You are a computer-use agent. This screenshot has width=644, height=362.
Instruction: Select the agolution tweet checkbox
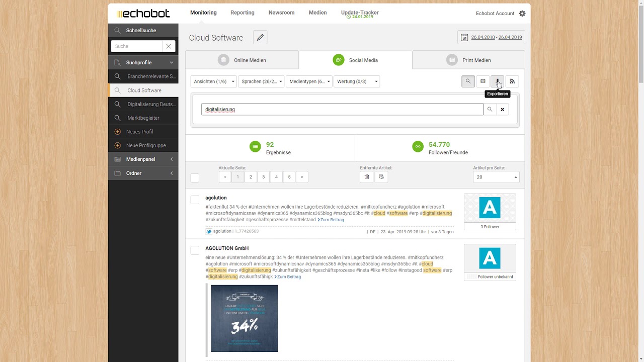pyautogui.click(x=195, y=200)
